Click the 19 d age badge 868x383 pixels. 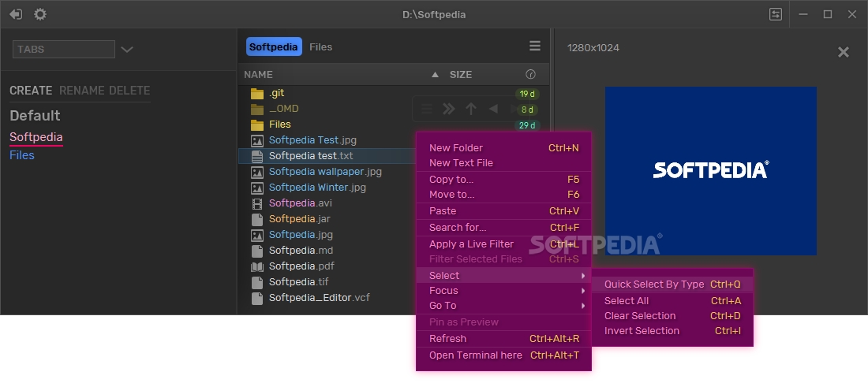point(527,94)
